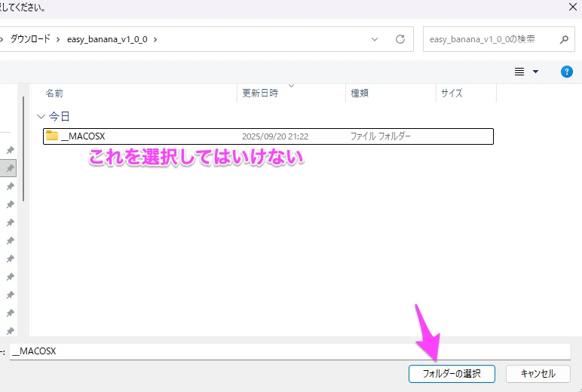The height and width of the screenshot is (392, 582).
Task: Click easy_banana_v1_0_0 breadcrumb segment
Action: [x=107, y=39]
